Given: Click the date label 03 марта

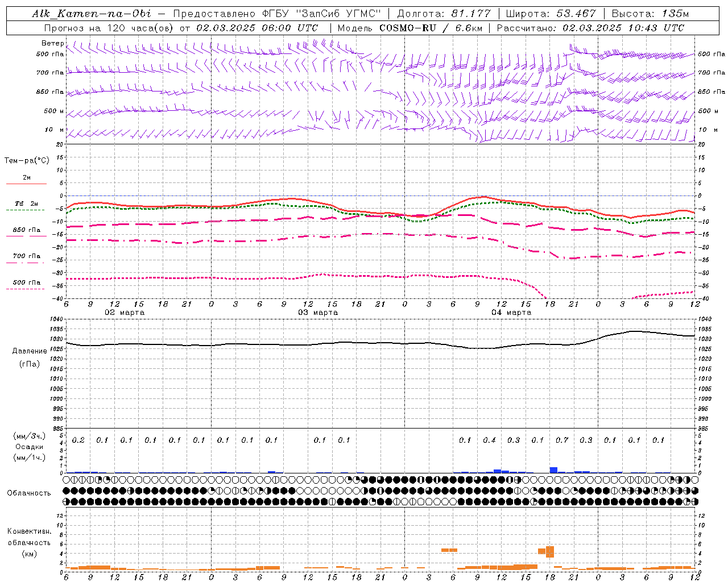Looking at the screenshot, I should coord(318,313).
